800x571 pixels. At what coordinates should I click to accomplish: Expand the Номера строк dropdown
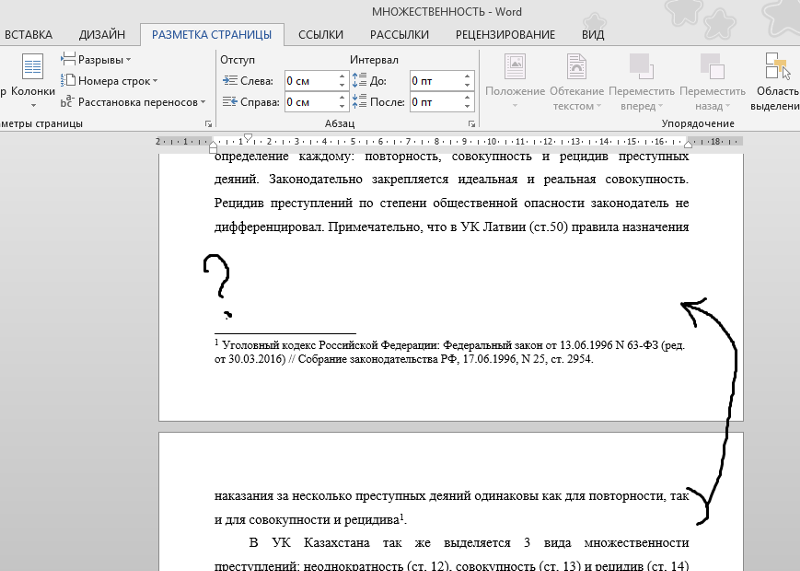pyautogui.click(x=113, y=81)
